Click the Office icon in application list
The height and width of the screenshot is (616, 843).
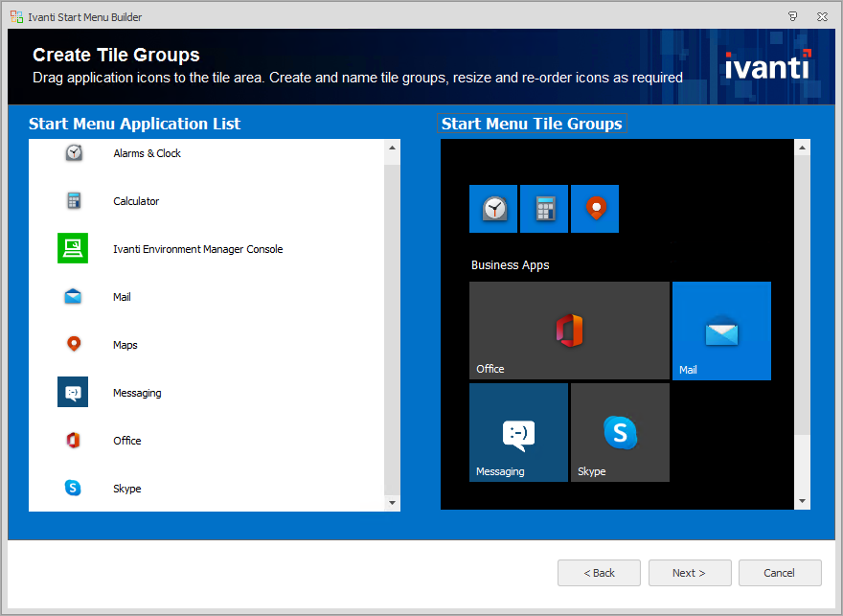[x=74, y=441]
